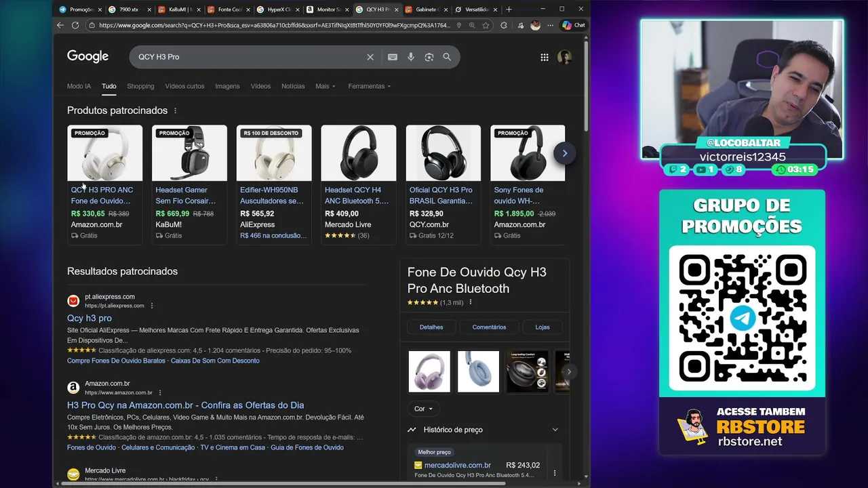
Task: Click the Amazon favicon in sponsored results
Action: click(73, 388)
